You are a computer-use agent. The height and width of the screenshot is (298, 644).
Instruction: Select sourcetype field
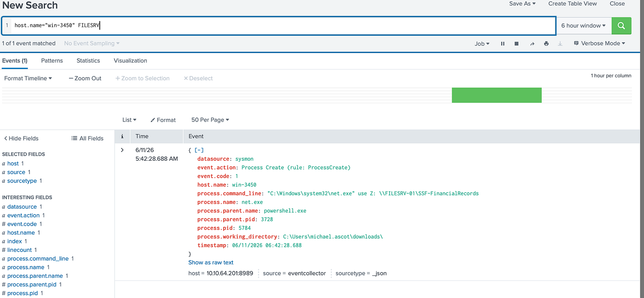[x=22, y=181]
